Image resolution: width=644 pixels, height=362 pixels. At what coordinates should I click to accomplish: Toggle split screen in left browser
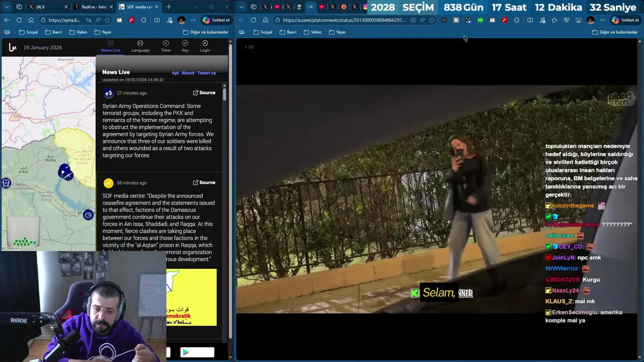pos(157,20)
